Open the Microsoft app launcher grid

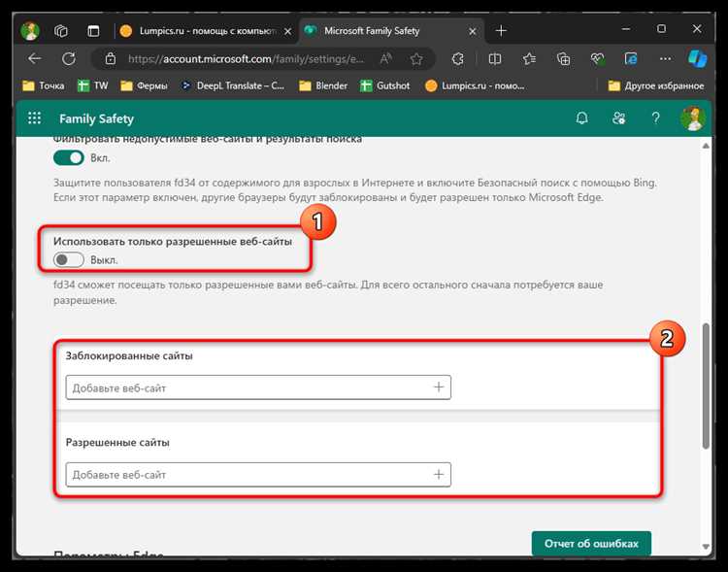(34, 118)
